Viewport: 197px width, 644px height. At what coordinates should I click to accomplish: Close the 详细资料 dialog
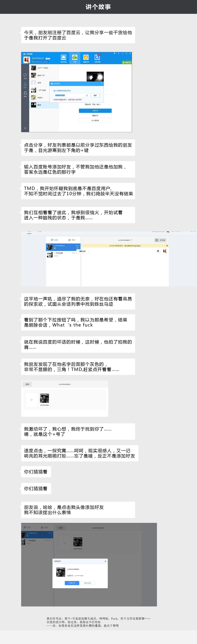pos(106,561)
